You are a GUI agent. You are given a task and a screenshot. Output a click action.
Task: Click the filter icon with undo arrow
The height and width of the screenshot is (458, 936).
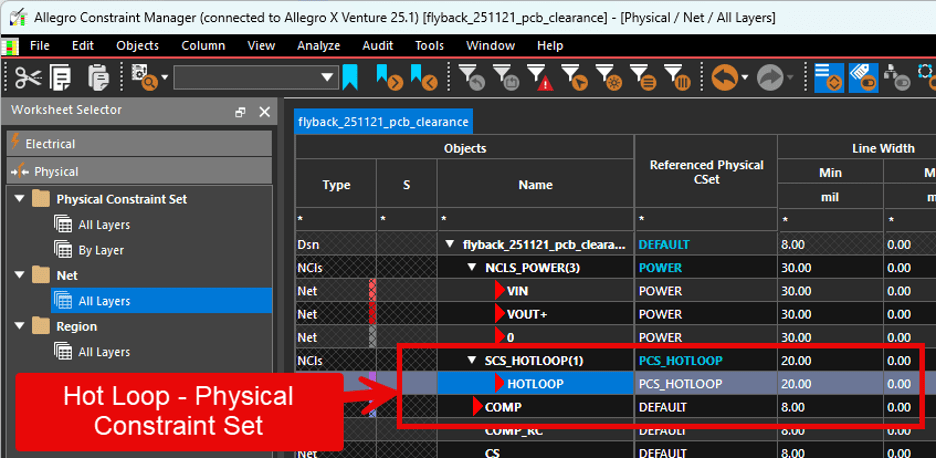coord(471,78)
